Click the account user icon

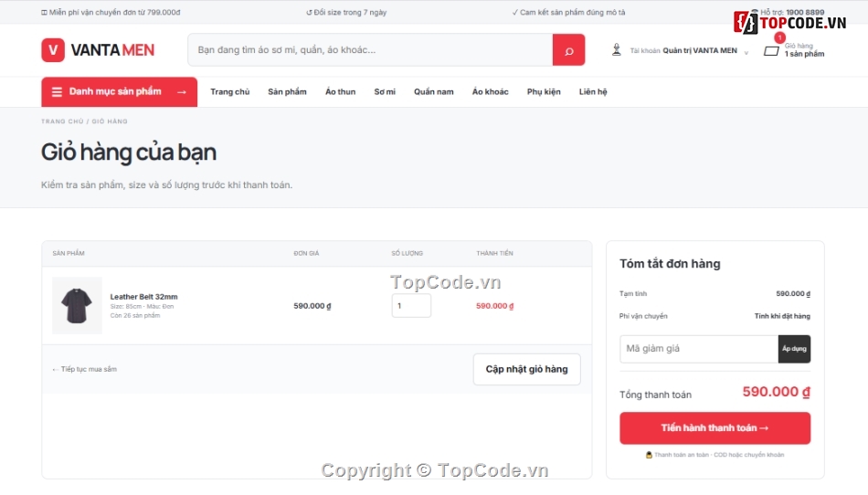(616, 50)
